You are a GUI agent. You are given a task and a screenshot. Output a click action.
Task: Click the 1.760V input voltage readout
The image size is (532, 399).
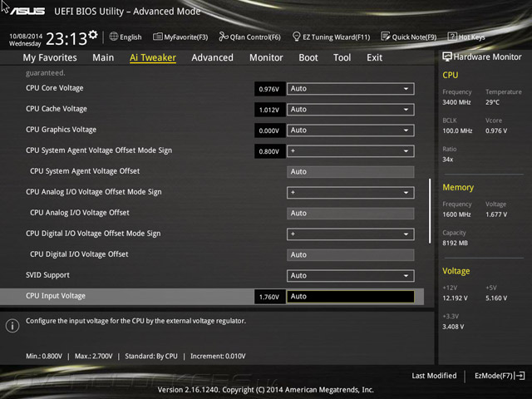269,297
